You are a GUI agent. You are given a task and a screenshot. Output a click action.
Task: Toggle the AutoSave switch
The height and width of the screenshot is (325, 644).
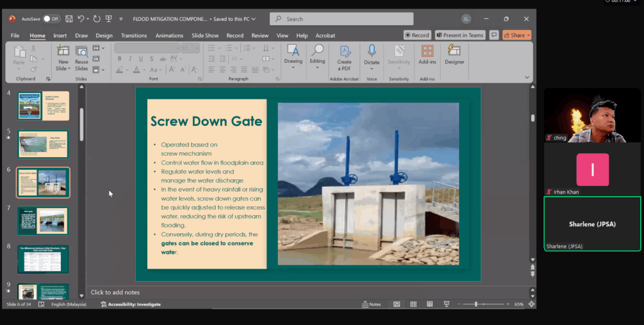click(x=51, y=19)
